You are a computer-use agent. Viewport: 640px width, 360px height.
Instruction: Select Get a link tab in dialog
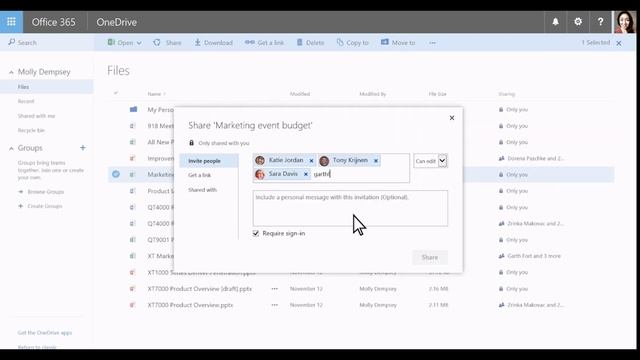pos(200,175)
